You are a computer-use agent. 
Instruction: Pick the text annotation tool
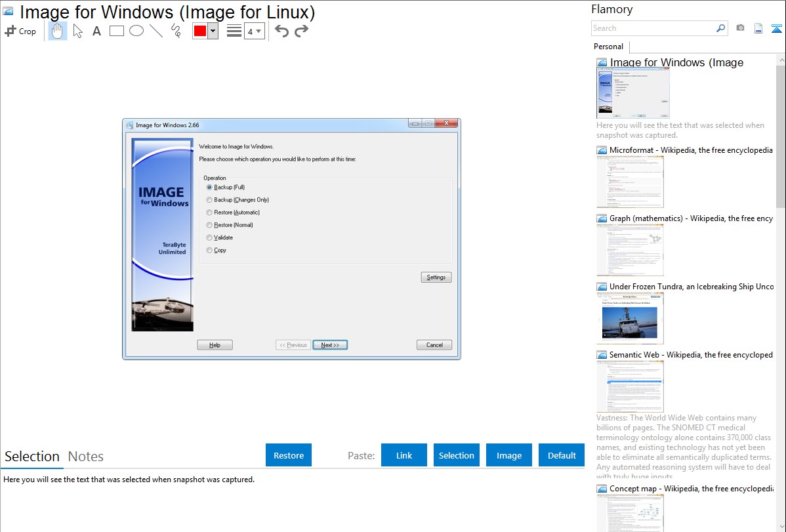(96, 31)
